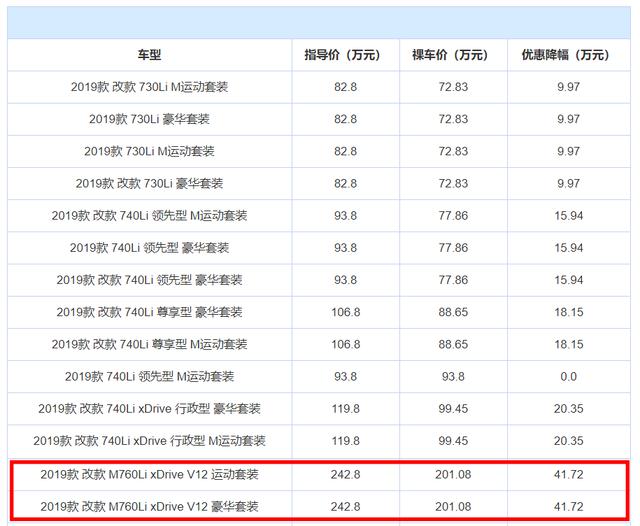Click the 车型 column header

click(149, 55)
